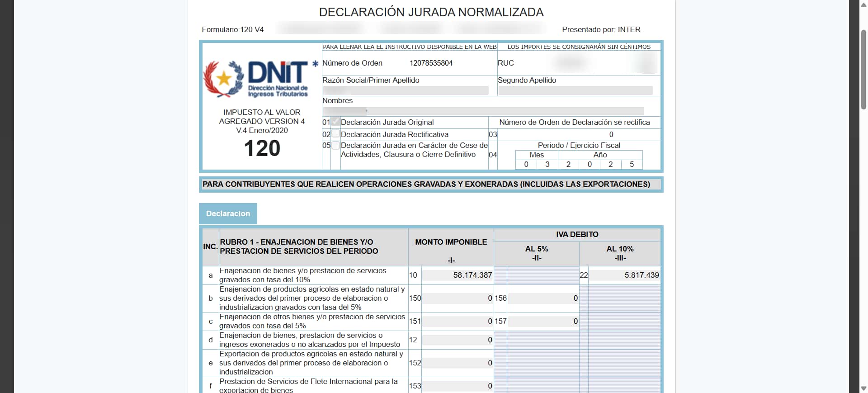Click field 151 monto imponible value
Image resolution: width=868 pixels, height=393 pixels.
tap(457, 321)
